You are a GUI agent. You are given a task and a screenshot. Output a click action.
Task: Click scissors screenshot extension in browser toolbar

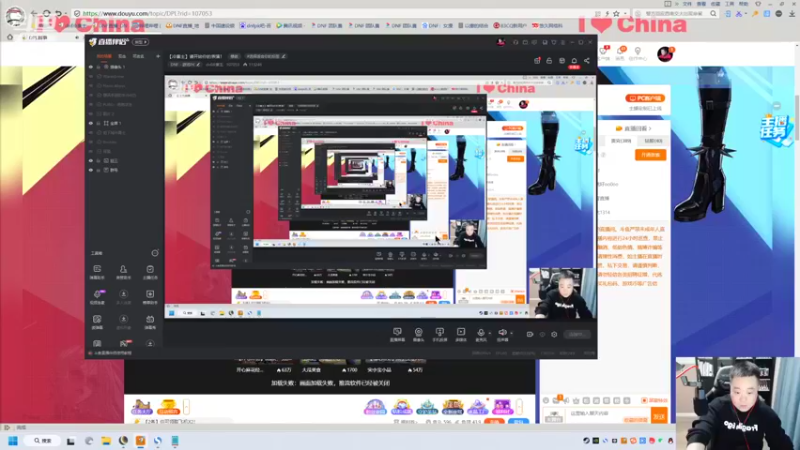pos(738,14)
